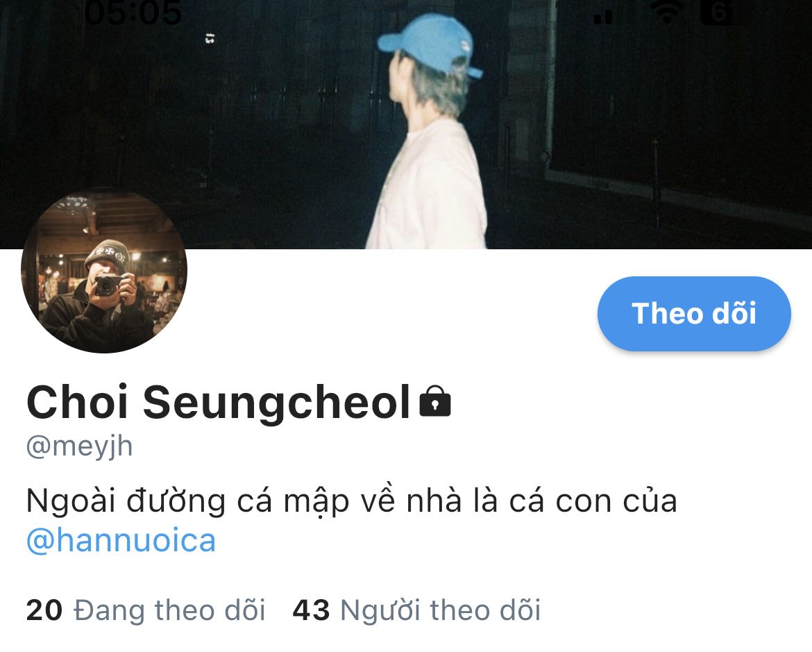812x652 pixels.
Task: Click the Wi-Fi icon in status bar
Action: click(668, 13)
